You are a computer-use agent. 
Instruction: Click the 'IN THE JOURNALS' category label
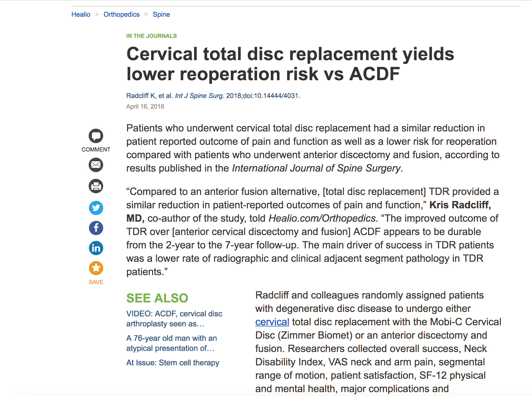click(x=151, y=36)
